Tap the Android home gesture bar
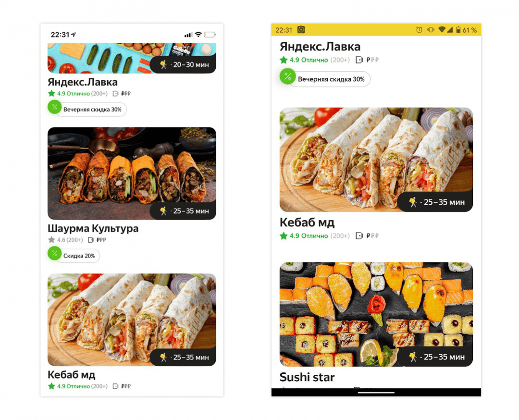 [x=376, y=393]
